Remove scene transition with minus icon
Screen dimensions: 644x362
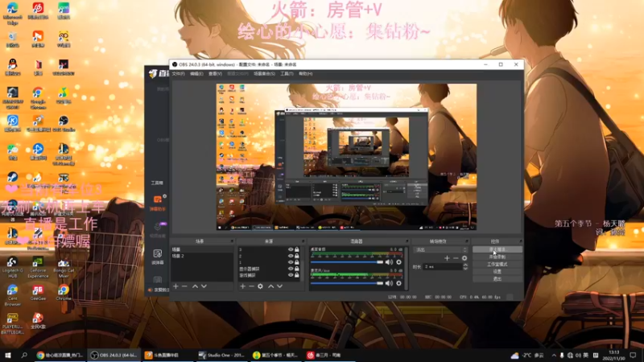(456, 258)
